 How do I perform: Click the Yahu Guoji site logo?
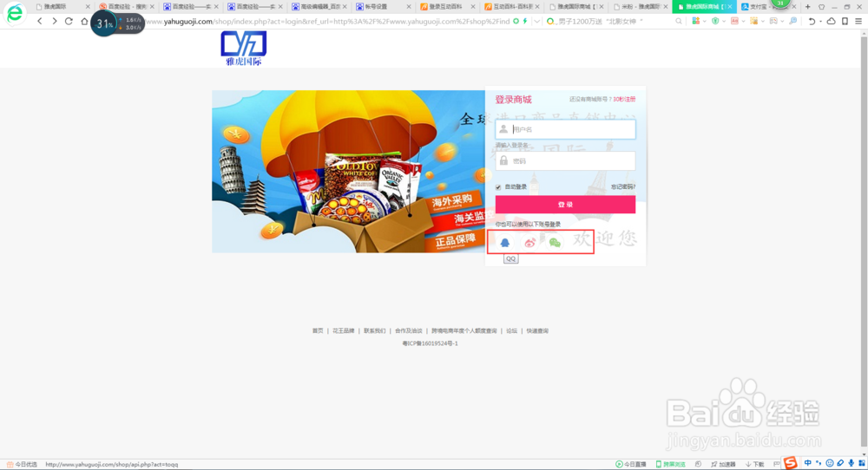point(244,48)
